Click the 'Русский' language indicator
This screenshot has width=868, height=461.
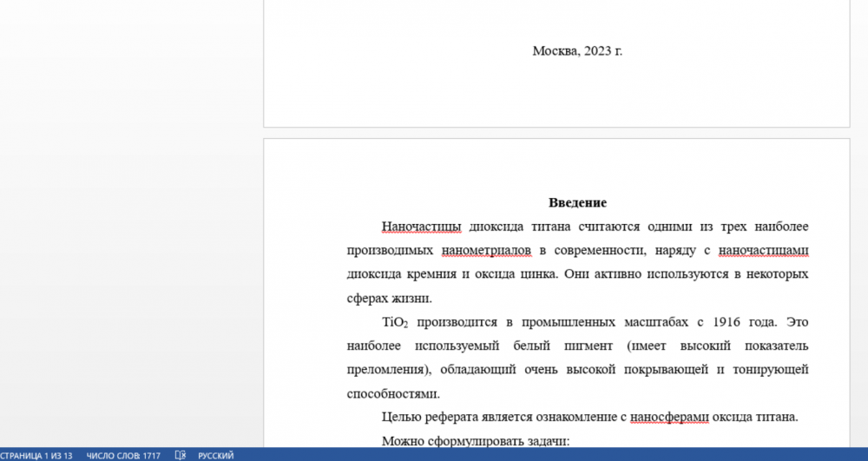pos(216,455)
